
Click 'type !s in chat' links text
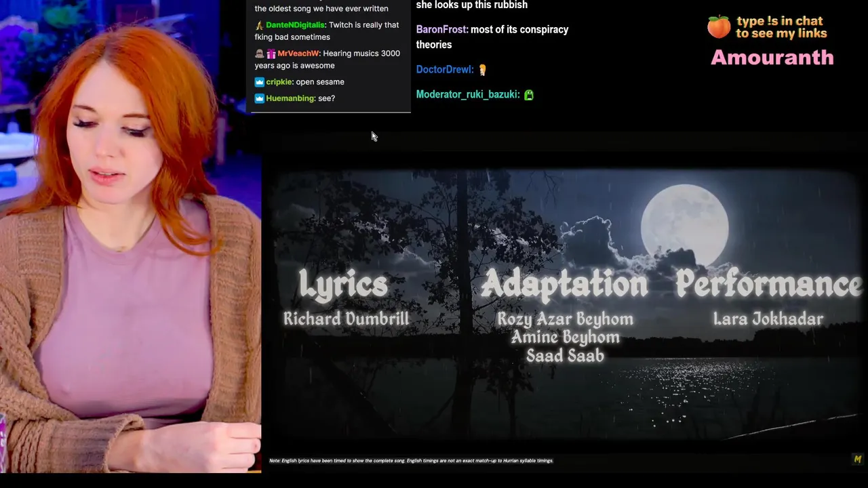(x=781, y=27)
